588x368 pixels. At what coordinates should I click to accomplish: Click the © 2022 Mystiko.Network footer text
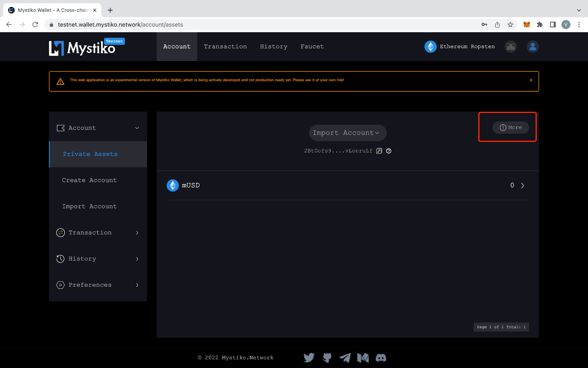point(236,358)
